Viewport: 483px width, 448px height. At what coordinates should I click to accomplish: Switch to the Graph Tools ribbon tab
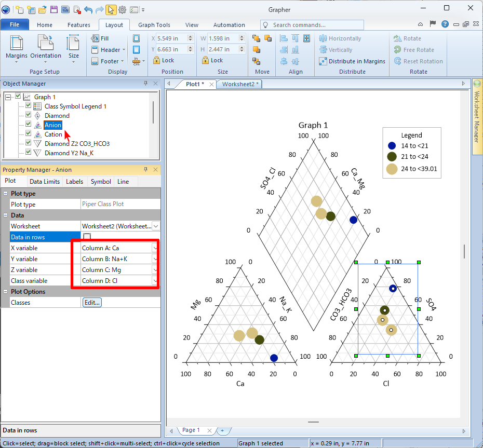point(154,25)
